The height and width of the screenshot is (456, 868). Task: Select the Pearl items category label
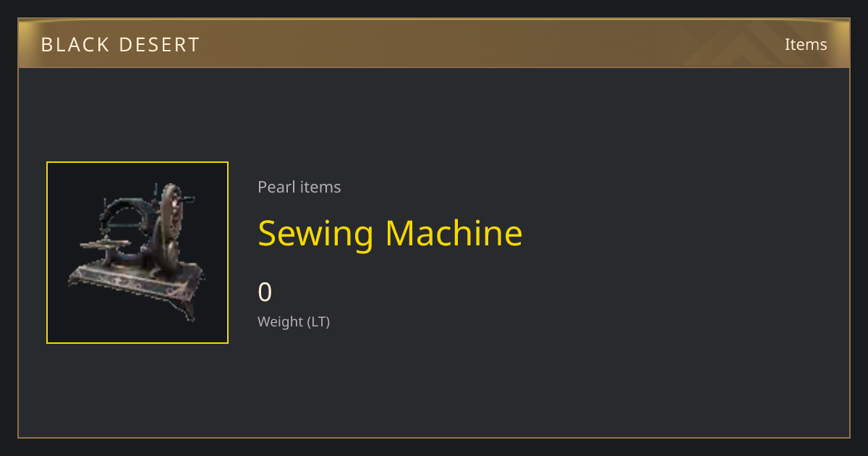pyautogui.click(x=299, y=187)
